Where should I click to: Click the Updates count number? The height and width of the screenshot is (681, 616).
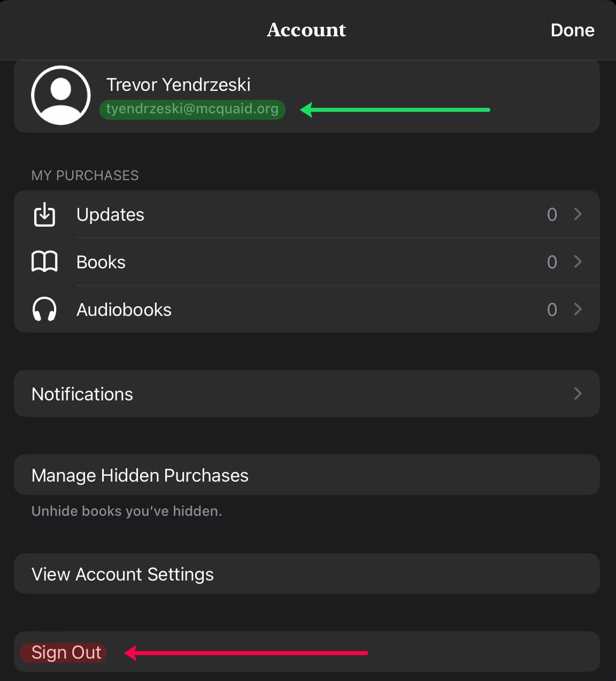coord(552,214)
